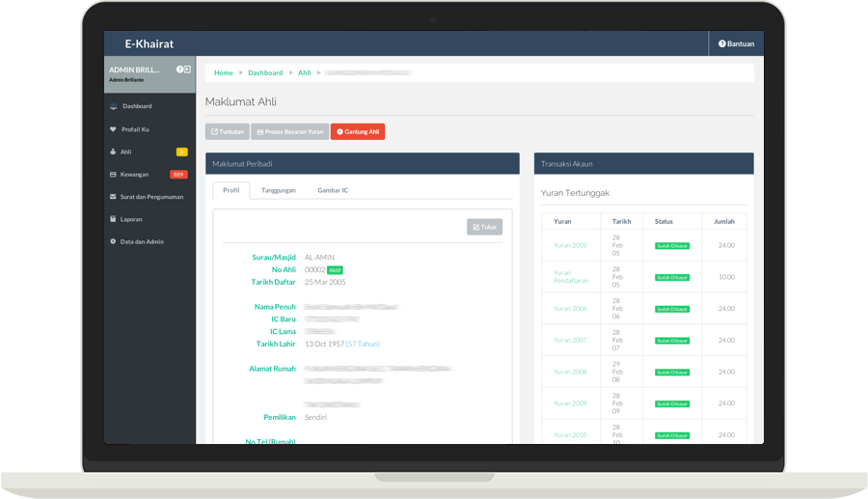Click the 25 Mar 2005 registration date
The image size is (868, 499).
coord(325,282)
